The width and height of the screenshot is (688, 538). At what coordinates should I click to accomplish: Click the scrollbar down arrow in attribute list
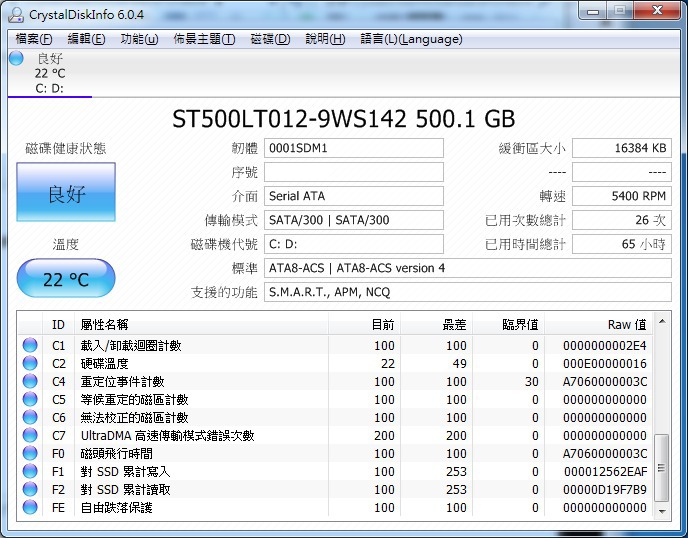pos(661,510)
